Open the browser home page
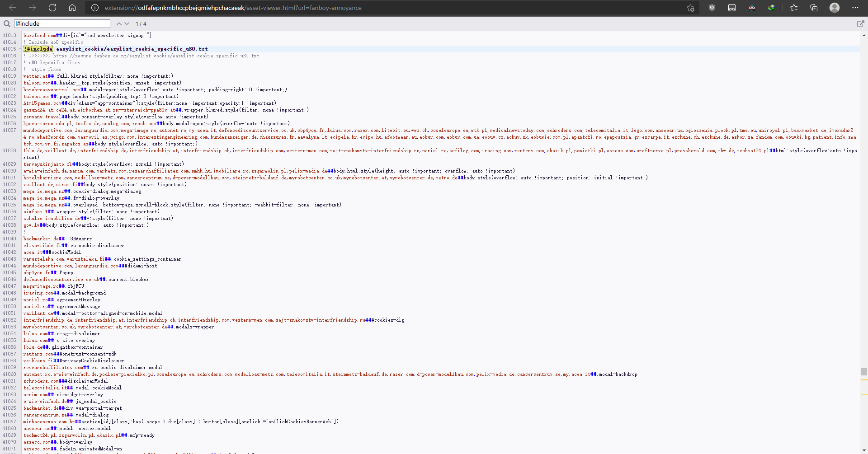868x454 pixels. 72,8
